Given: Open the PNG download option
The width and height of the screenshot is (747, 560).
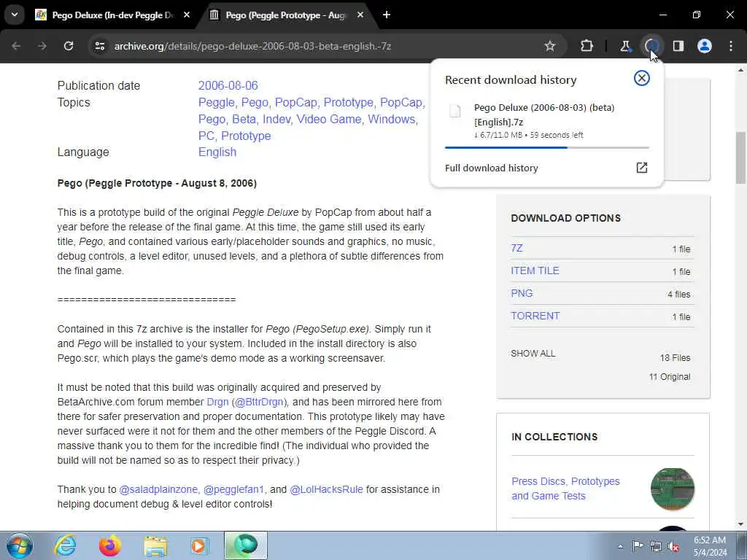Looking at the screenshot, I should tap(522, 293).
